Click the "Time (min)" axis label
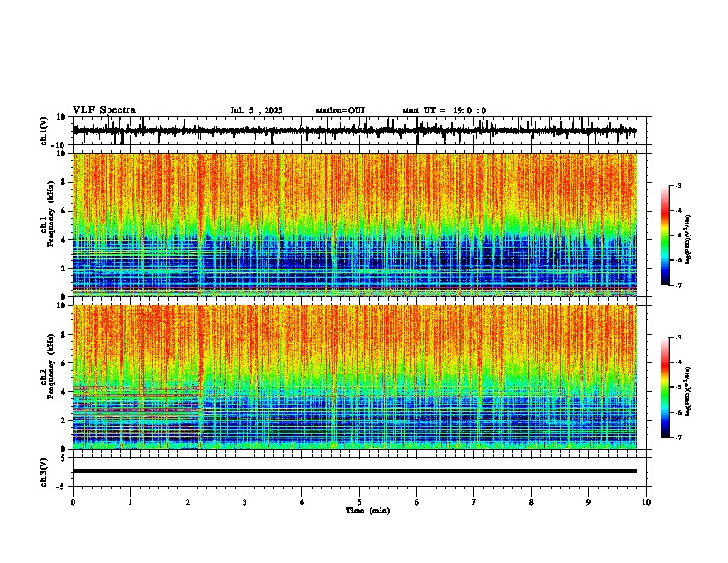 [368, 511]
